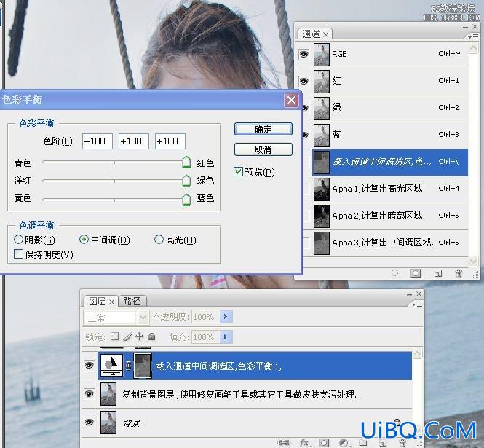Open Layers panel flyout menu
484x448 pixels.
point(417,304)
